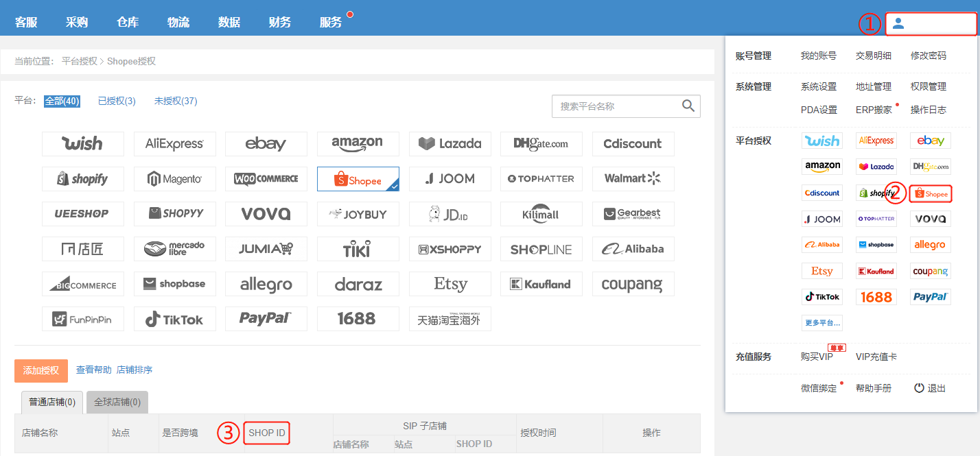The width and height of the screenshot is (980, 456).
Task: Select the highlighted Shopee tile in main grid
Action: pos(358,179)
